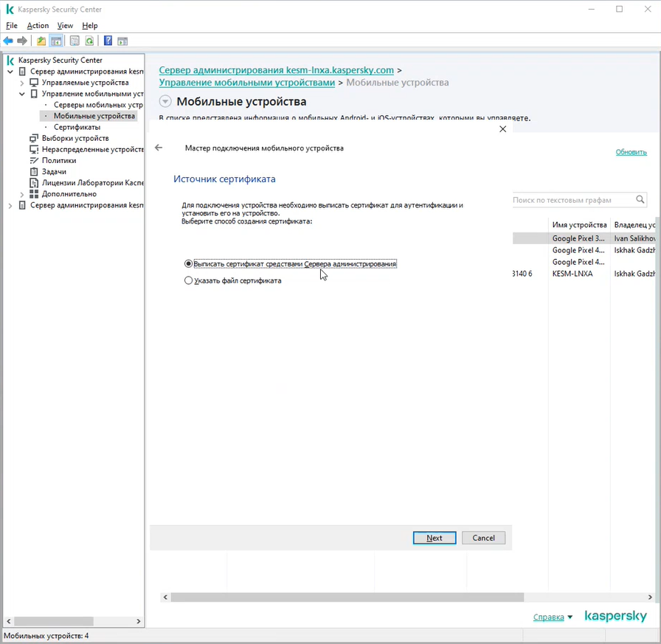
Task: Click the Forward arrow toolbar icon
Action: [22, 41]
